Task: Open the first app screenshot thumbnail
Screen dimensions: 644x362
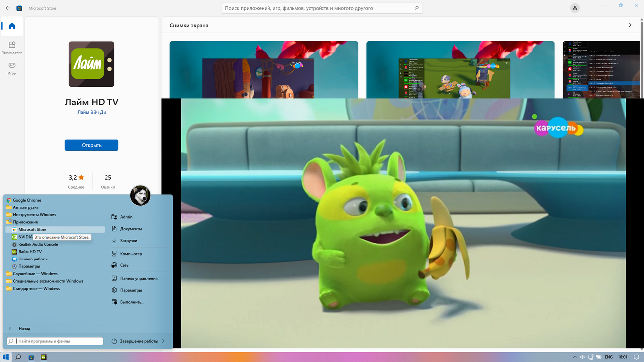Action: point(264,69)
